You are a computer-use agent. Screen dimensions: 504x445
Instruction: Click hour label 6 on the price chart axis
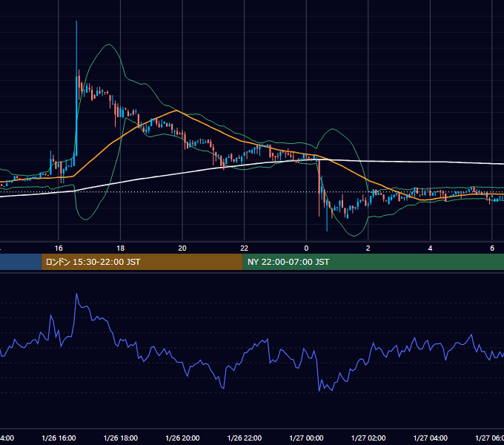492,248
